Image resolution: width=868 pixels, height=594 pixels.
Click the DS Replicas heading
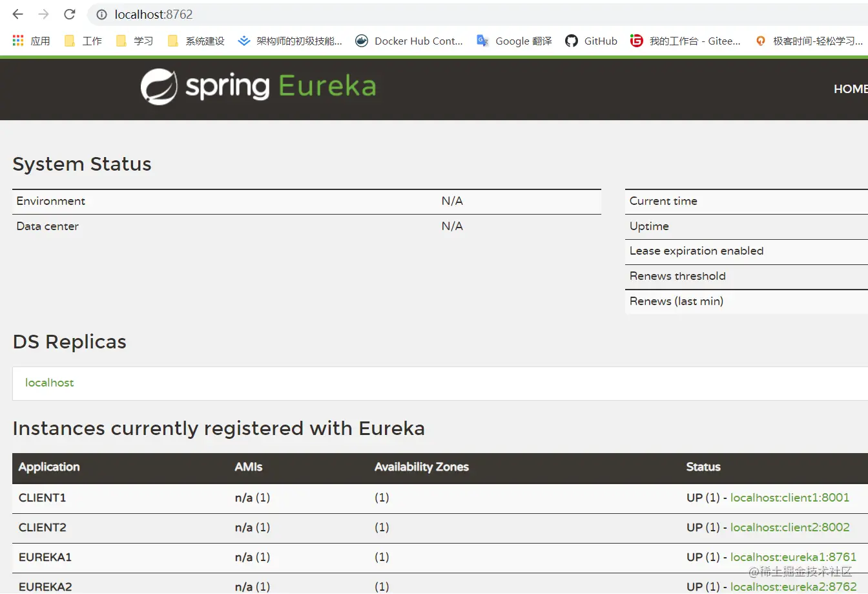70,342
